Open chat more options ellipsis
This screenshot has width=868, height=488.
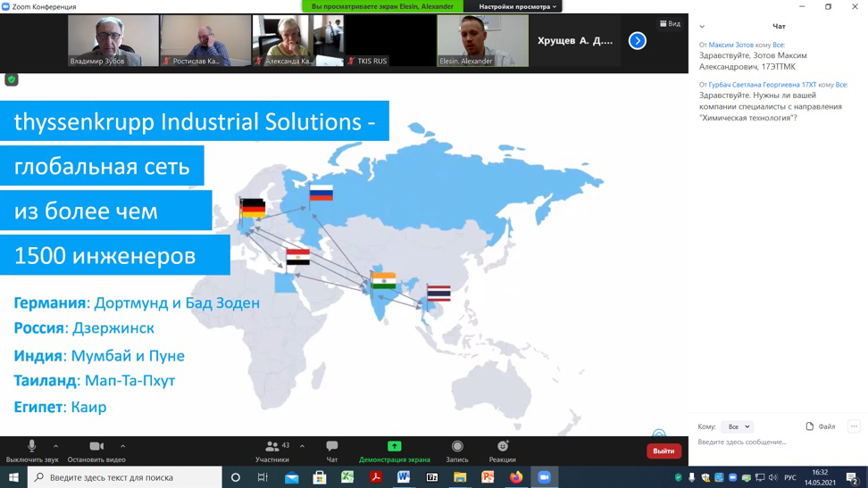coord(855,426)
